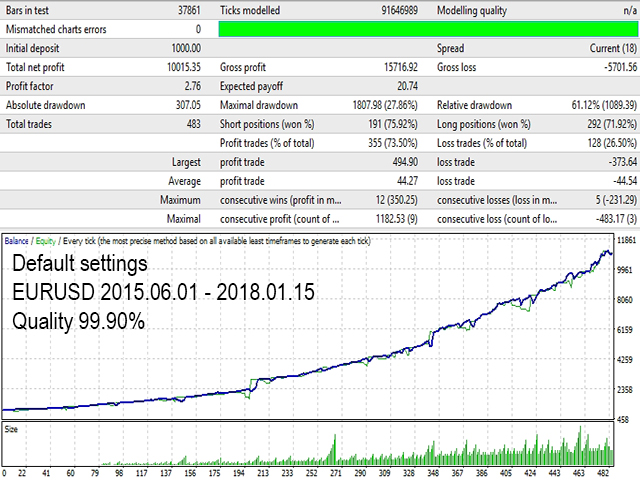This screenshot has height=480, width=640.
Task: Click consecutive losses 5 (-231.29) value
Action: point(616,200)
